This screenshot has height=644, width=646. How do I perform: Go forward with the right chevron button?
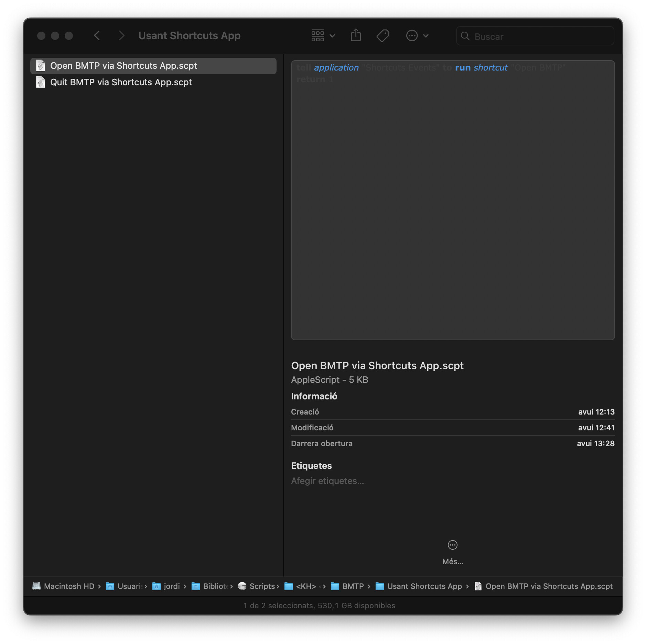121,35
